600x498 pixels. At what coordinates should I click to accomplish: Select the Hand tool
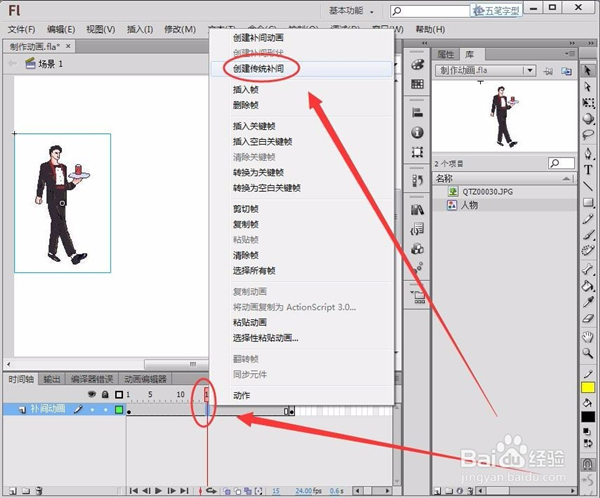588,337
